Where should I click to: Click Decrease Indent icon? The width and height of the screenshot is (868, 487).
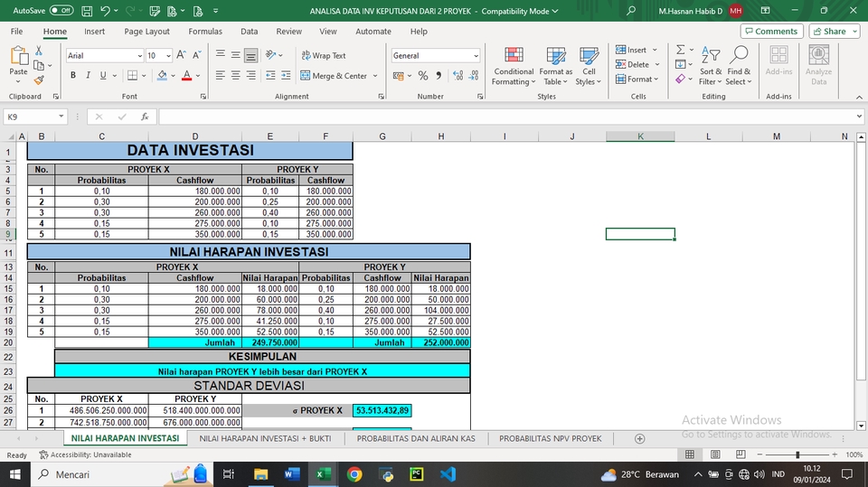(x=270, y=75)
